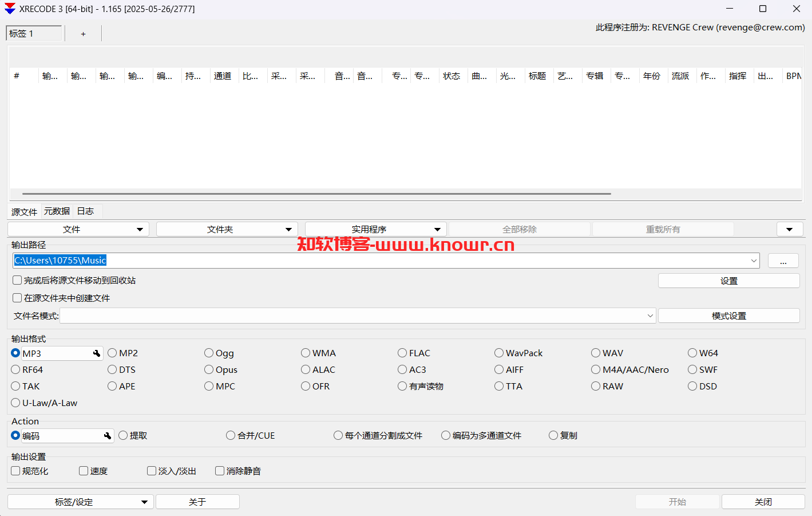This screenshot has width=812, height=516.
Task: Expand the output path history dropdown arrow
Action: tap(754, 261)
